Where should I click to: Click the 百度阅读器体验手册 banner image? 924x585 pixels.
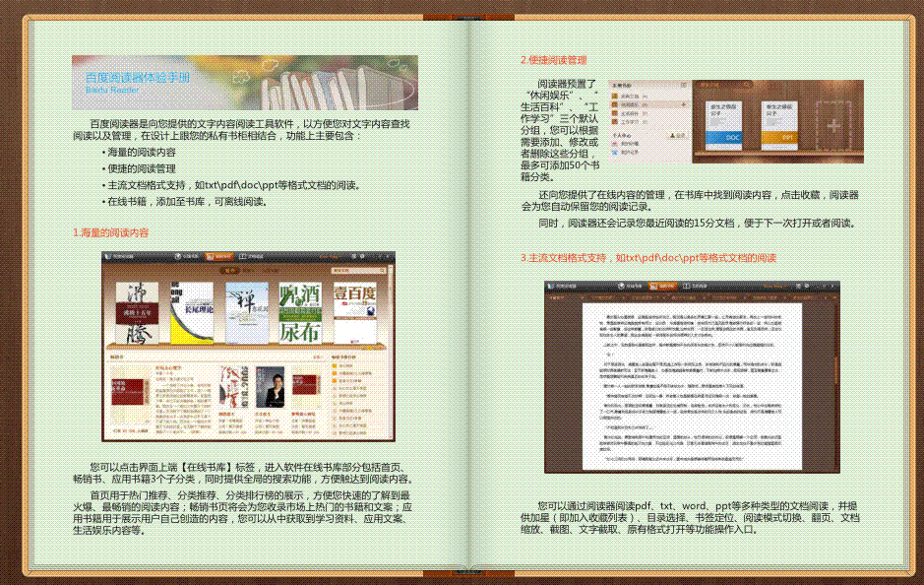pos(245,83)
